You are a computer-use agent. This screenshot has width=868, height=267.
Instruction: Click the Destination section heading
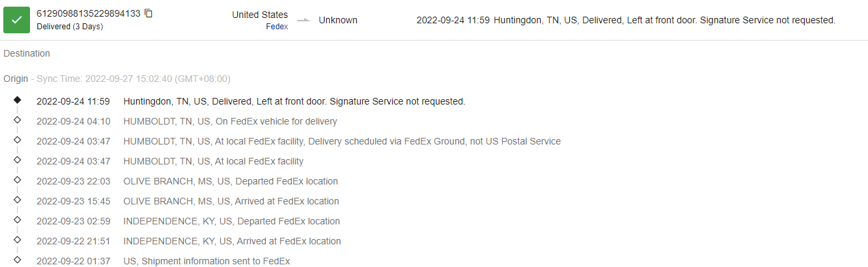(27, 53)
